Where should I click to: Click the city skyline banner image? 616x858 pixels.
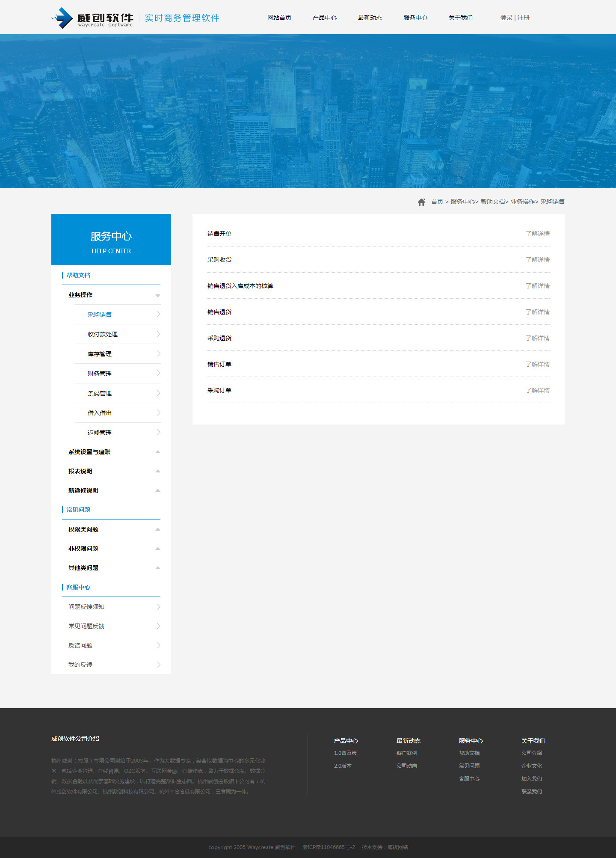[x=308, y=111]
